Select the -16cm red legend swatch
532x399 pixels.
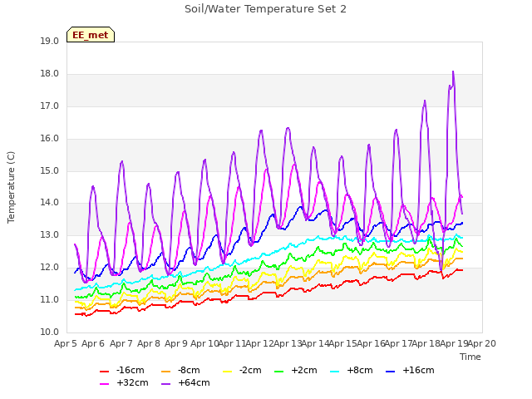[x=104, y=372]
